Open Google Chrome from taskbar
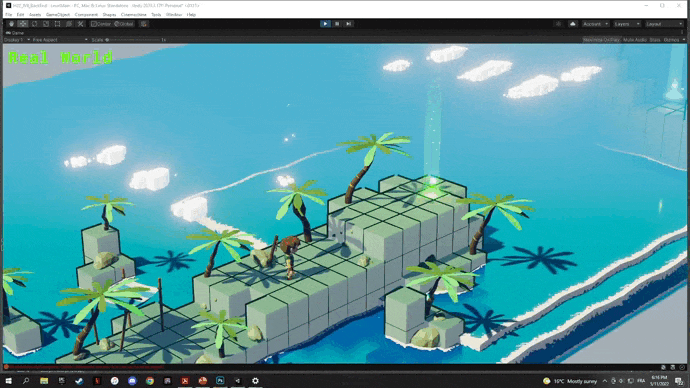 point(150,381)
